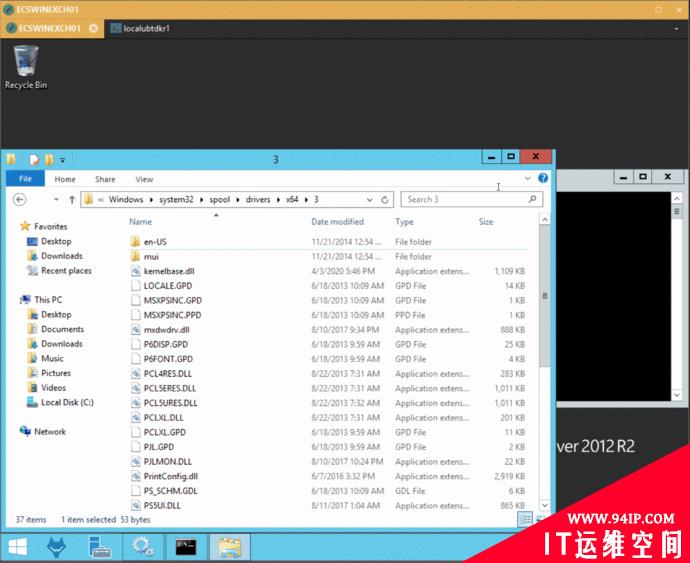Open the Home ribbon tab
The height and width of the screenshot is (563, 690).
point(65,179)
